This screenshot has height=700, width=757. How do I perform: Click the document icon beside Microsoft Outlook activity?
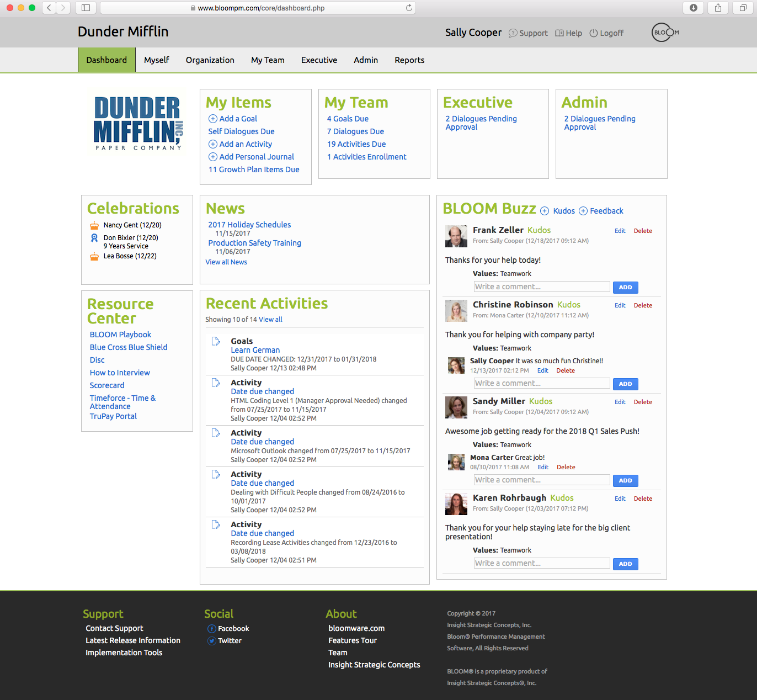216,433
